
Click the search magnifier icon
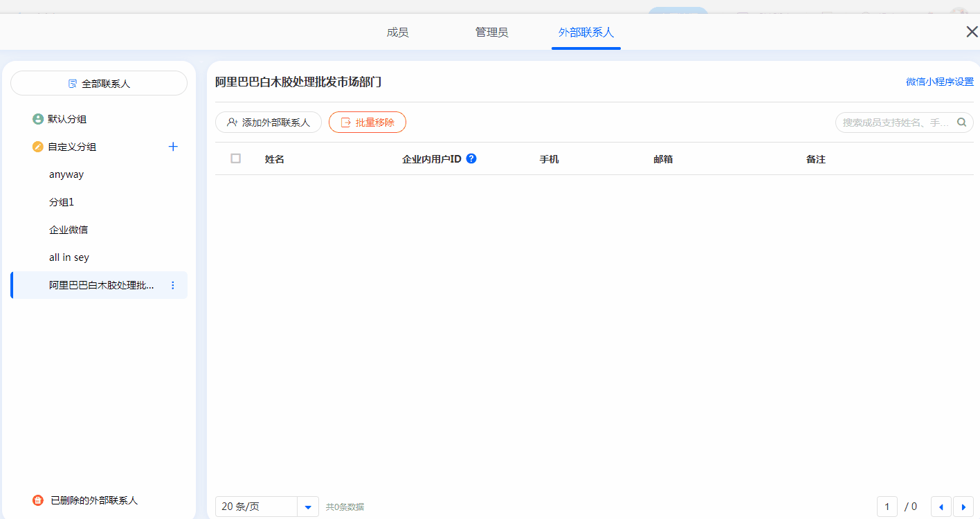pos(961,122)
